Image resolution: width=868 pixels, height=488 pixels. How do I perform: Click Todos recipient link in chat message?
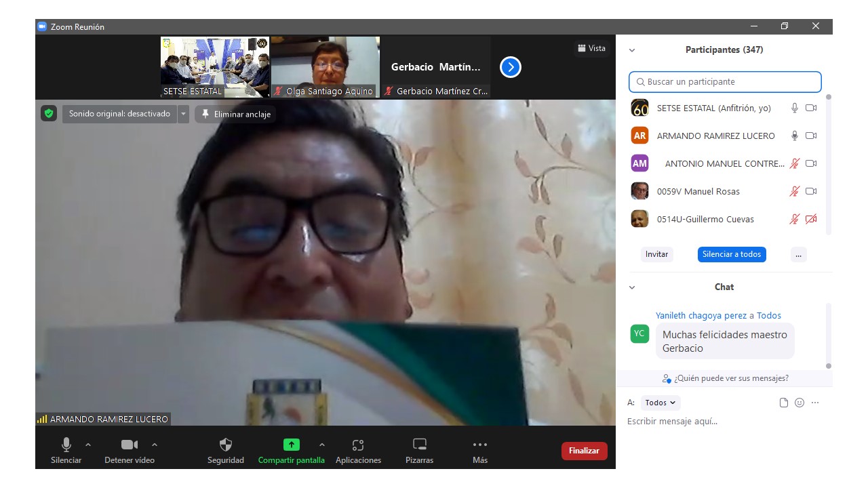tap(769, 315)
